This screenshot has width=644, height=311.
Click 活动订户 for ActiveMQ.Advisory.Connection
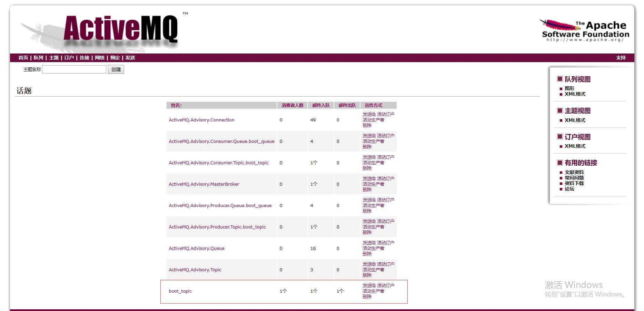click(386, 114)
